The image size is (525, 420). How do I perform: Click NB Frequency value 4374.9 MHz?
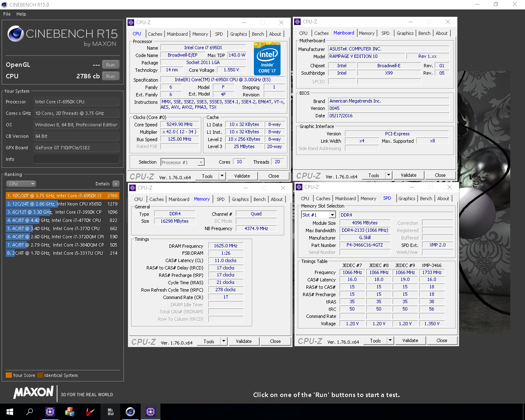pos(256,228)
